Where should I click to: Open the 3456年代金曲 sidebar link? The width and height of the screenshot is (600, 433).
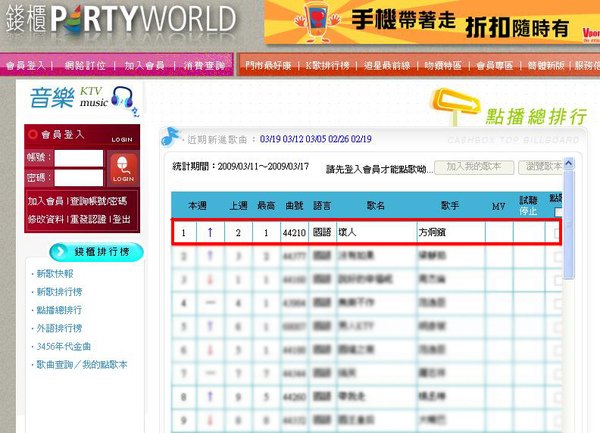(64, 347)
